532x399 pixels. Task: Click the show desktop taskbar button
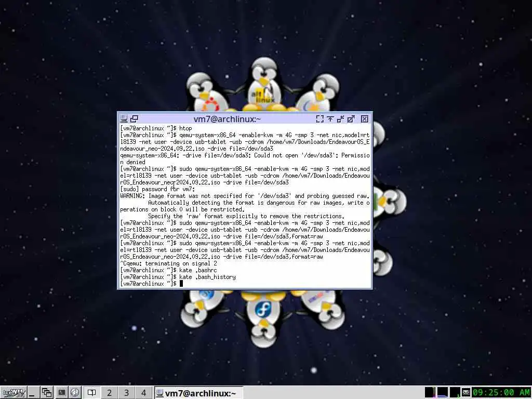(33, 393)
